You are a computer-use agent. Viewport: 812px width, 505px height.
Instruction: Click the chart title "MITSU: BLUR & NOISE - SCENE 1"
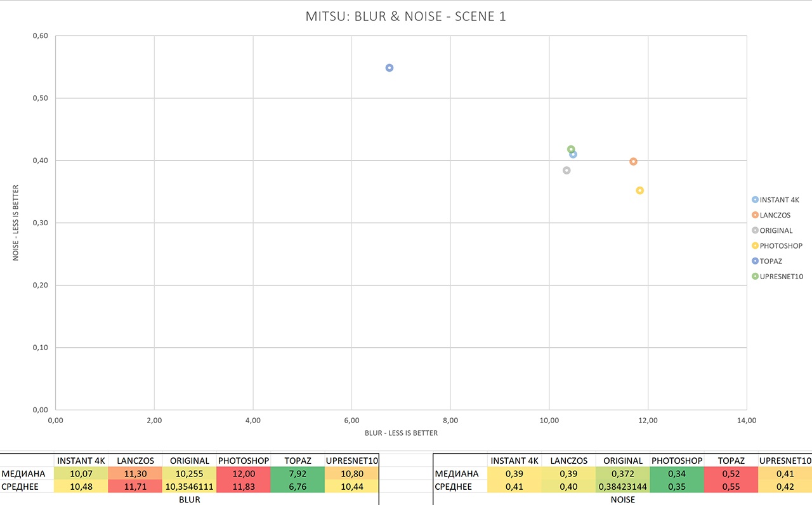coord(406,17)
